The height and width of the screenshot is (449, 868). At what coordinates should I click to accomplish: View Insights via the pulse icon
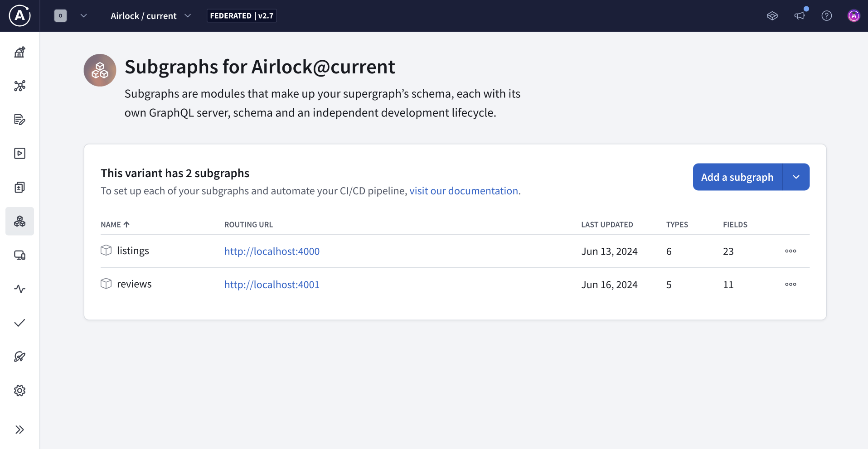click(19, 289)
